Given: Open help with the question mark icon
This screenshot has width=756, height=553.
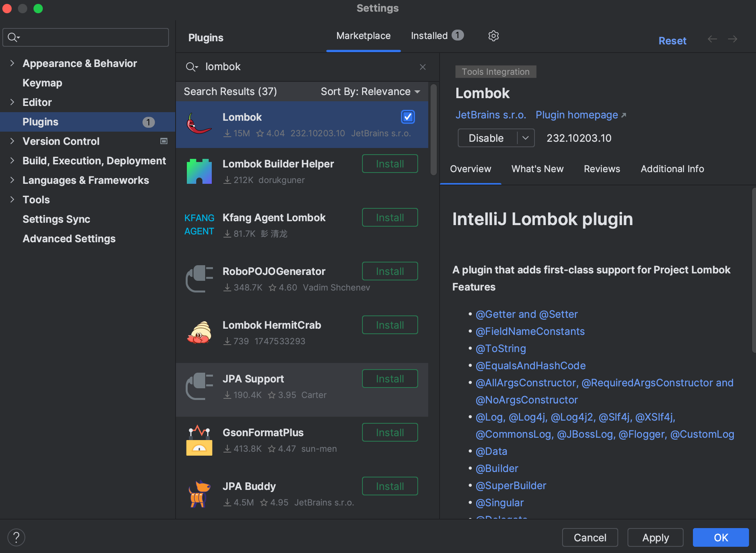Looking at the screenshot, I should pyautogui.click(x=16, y=537).
